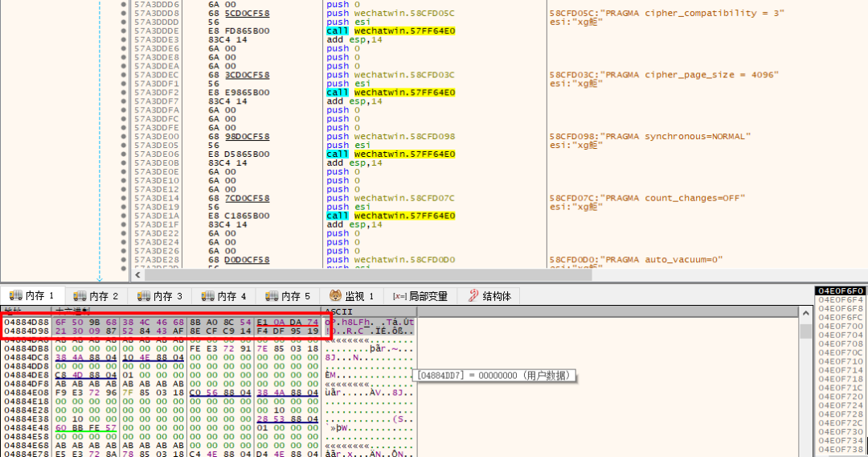868x457 pixels.
Task: Open the 内存 4 tab
Action: 224,296
